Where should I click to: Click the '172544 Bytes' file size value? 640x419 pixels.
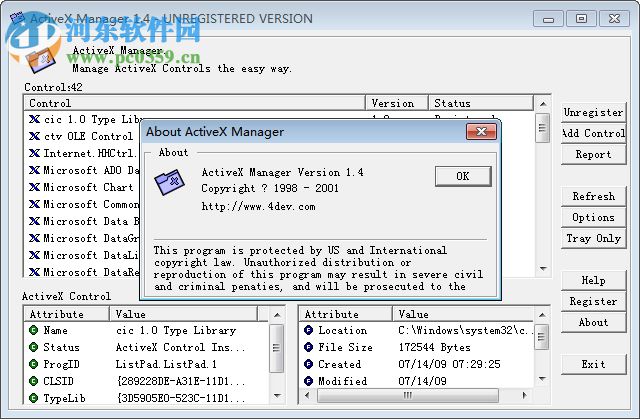coord(434,347)
